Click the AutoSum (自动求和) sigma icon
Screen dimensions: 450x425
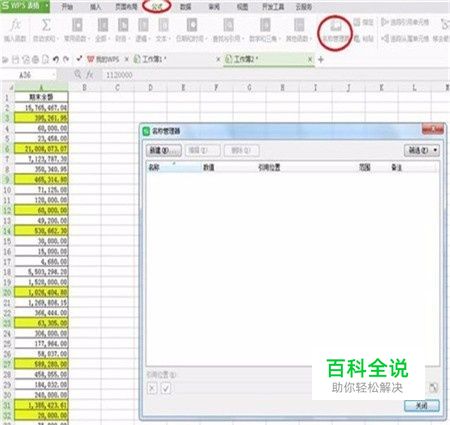[x=46, y=25]
